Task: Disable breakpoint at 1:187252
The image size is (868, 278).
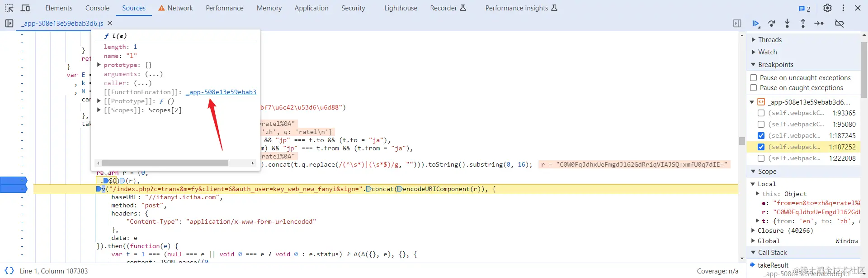Action: pyautogui.click(x=761, y=147)
